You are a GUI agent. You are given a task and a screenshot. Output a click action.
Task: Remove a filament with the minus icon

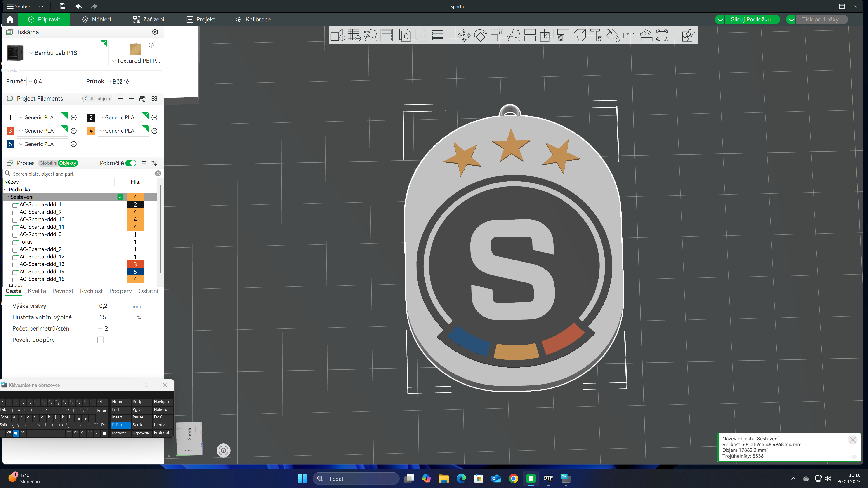pos(131,98)
